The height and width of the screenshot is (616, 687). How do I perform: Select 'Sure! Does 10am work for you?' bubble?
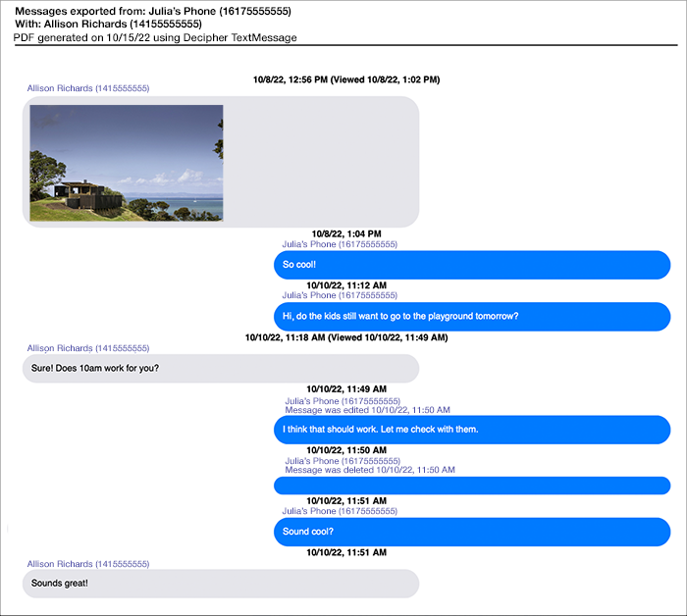point(221,368)
